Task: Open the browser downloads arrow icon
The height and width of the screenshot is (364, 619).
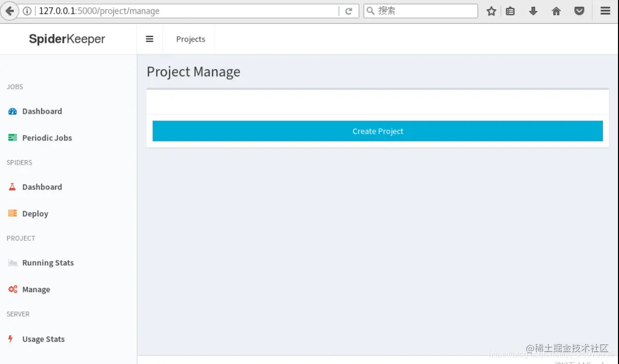Action: coord(533,11)
